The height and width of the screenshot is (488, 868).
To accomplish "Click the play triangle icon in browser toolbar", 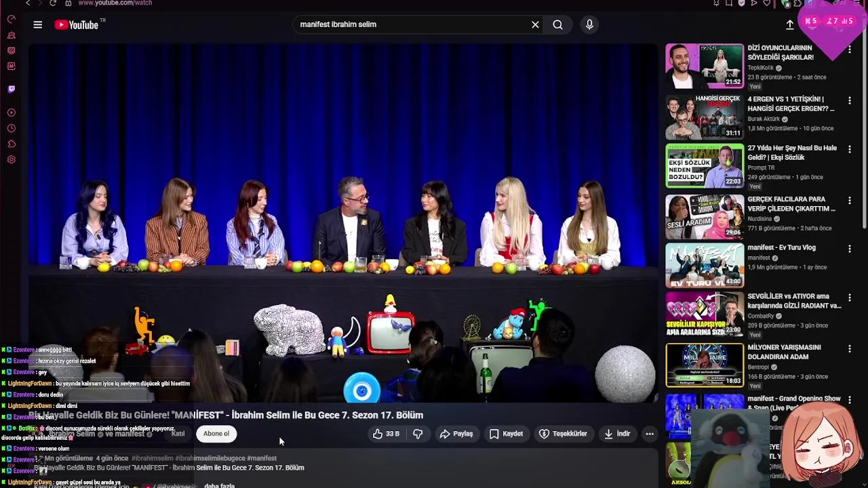I will point(753,3).
